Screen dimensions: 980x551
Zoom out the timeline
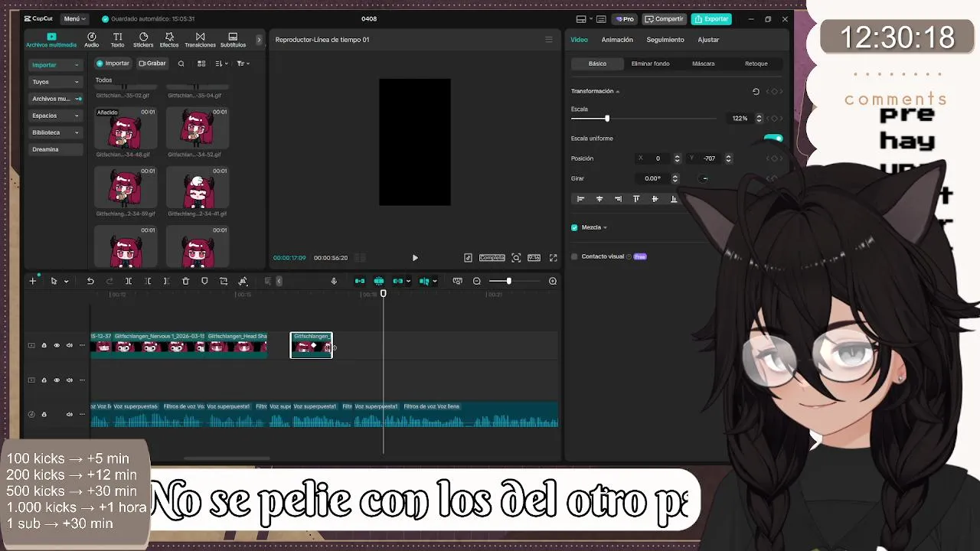(476, 281)
